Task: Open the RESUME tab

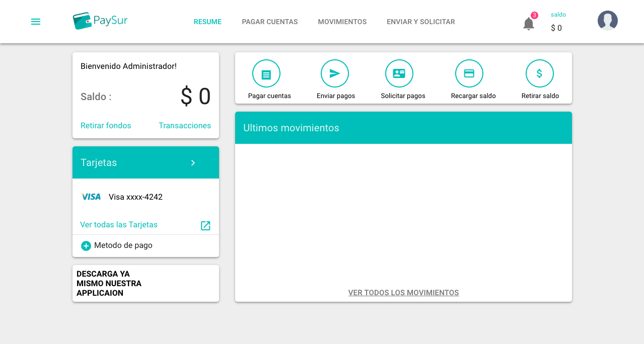Action: pos(207,22)
